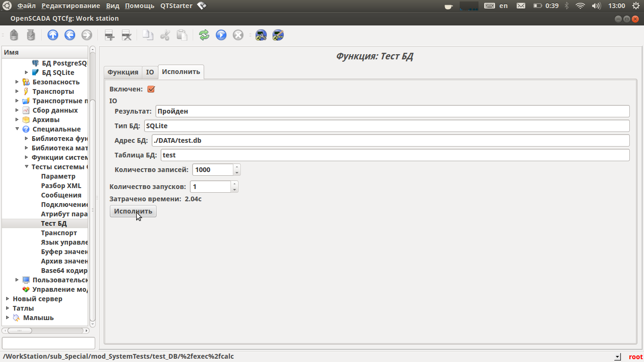Click the blue Up navigation arrow
The height and width of the screenshot is (362, 644).
tap(53, 35)
